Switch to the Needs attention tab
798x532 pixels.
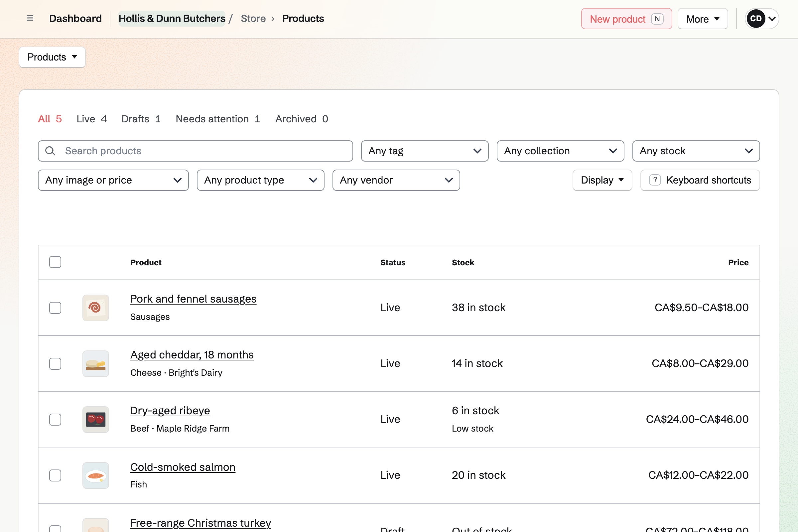point(218,119)
